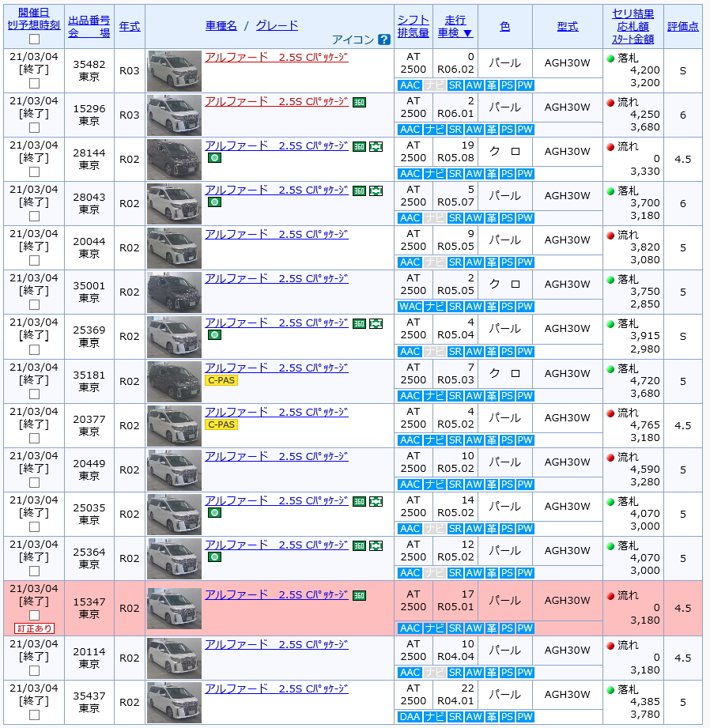Click the 訂正あり badge on lot 15347
Viewport: 710px width, 728px height.
pyautogui.click(x=34, y=628)
